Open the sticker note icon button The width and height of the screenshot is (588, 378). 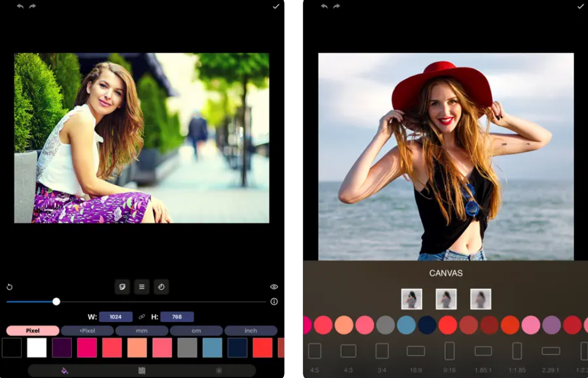point(123,287)
